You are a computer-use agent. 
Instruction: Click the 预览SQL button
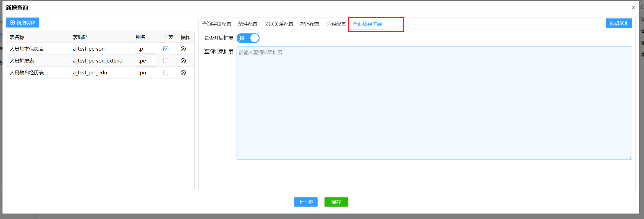(619, 23)
